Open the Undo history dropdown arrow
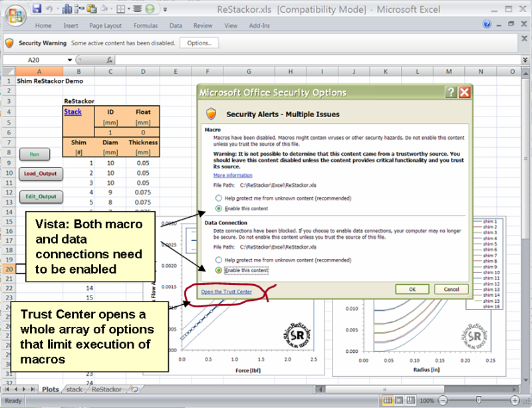532x408 pixels. (x=57, y=9)
